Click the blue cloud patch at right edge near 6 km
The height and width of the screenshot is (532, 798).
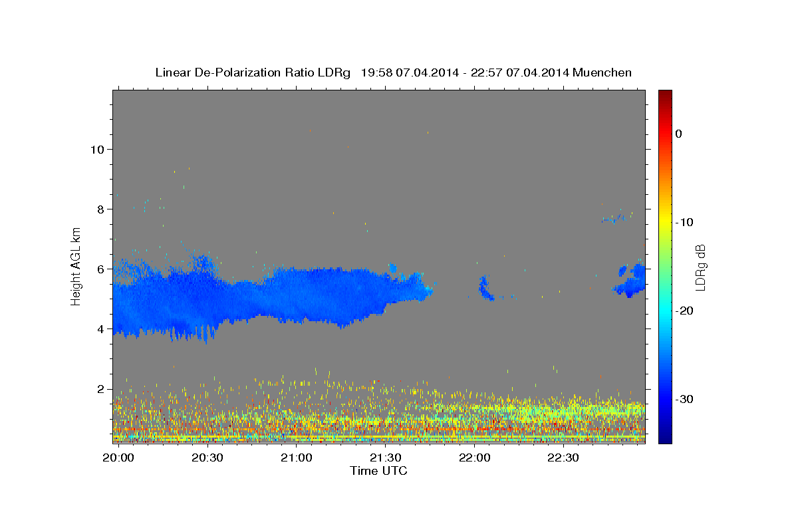click(x=630, y=281)
